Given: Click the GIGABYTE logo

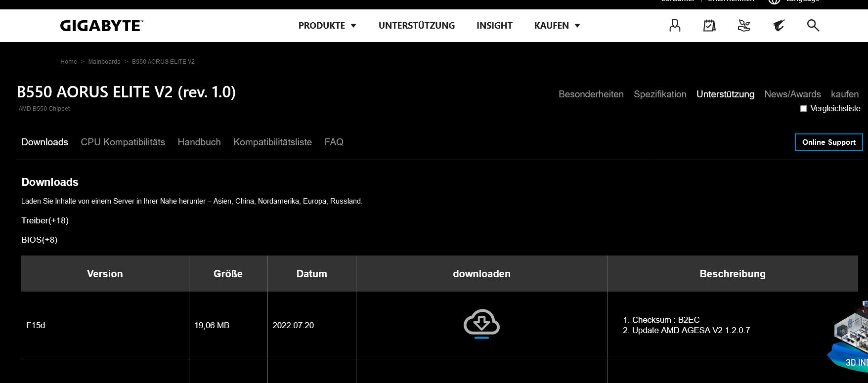Looking at the screenshot, I should (102, 26).
